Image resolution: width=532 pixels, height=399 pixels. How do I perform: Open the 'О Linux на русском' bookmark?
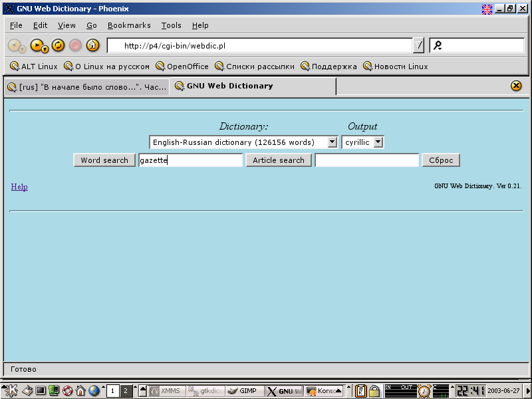(x=106, y=66)
